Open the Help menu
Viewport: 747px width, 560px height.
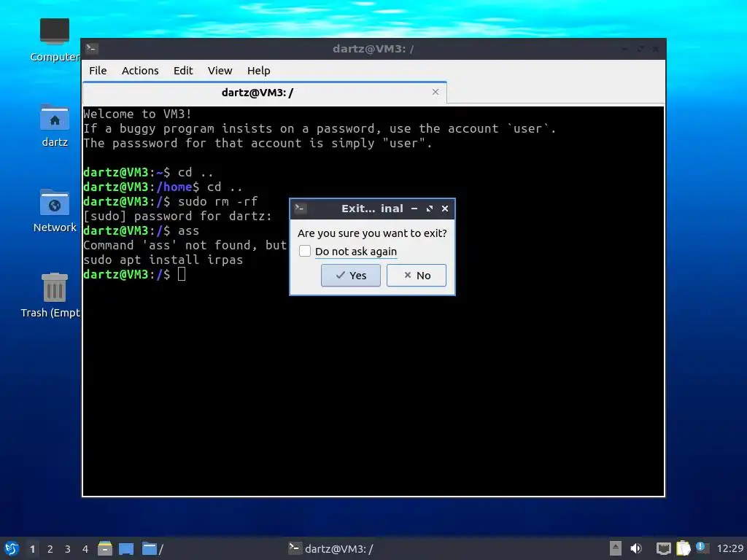click(x=259, y=71)
